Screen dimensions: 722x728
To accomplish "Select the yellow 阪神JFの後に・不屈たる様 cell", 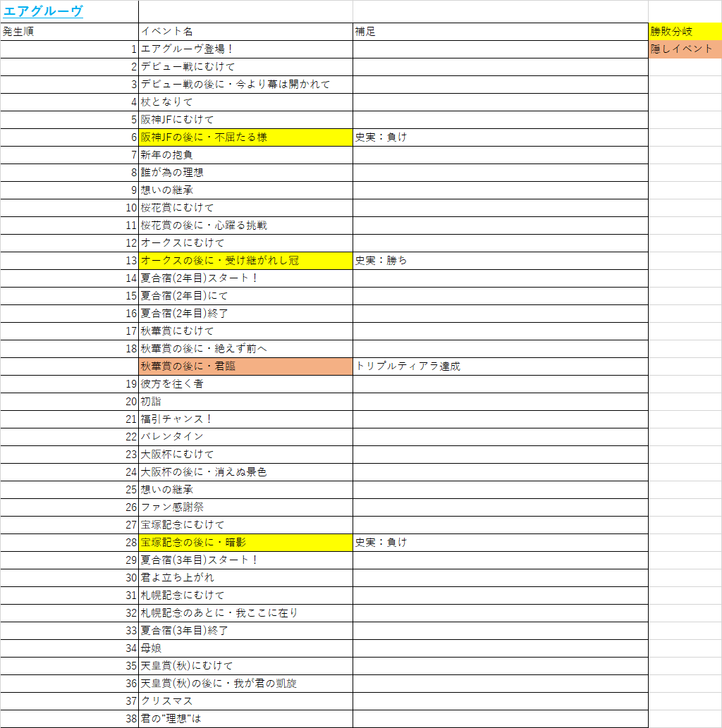I will (245, 137).
